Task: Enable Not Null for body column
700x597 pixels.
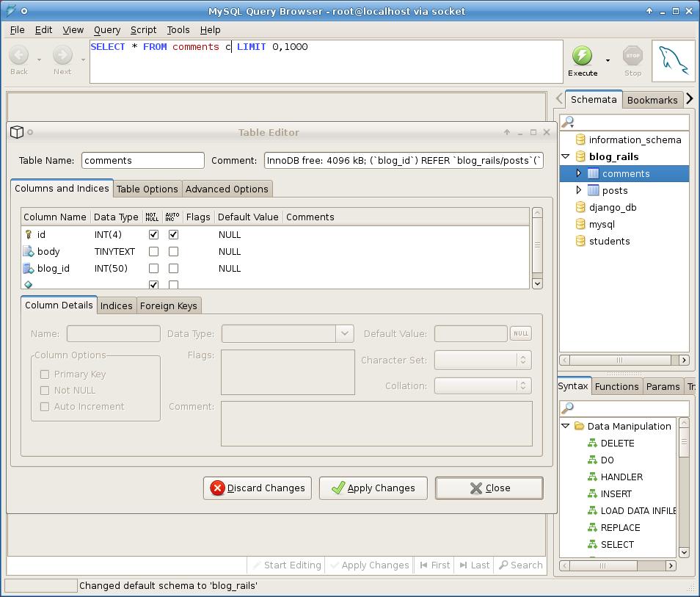Action: tap(153, 252)
